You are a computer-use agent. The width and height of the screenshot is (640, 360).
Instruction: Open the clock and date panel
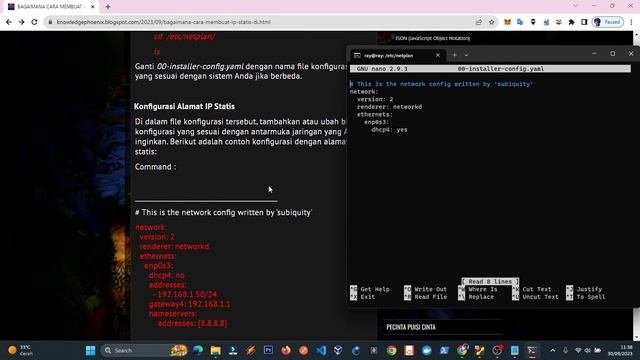coord(620,350)
